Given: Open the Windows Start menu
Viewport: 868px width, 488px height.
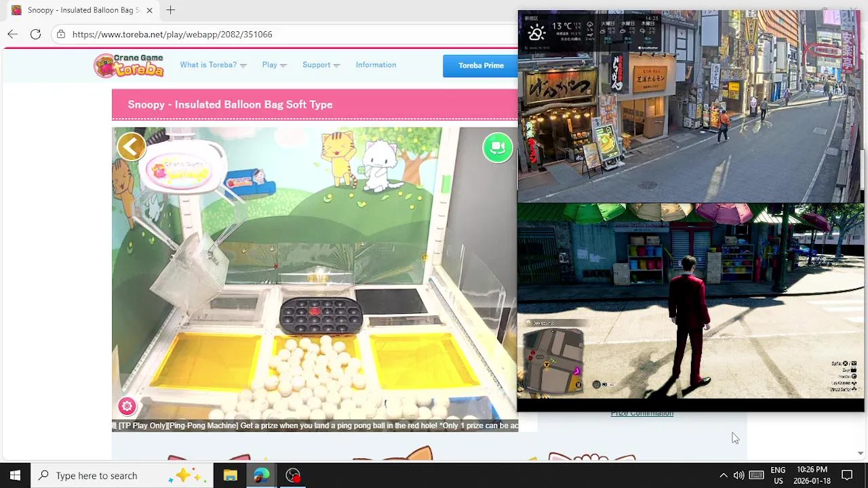Looking at the screenshot, I should 15,476.
